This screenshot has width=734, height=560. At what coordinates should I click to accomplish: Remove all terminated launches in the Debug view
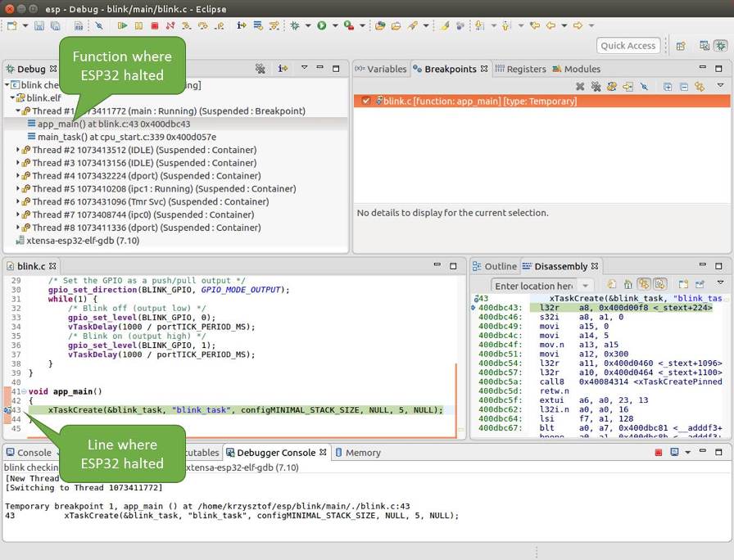pyautogui.click(x=261, y=69)
